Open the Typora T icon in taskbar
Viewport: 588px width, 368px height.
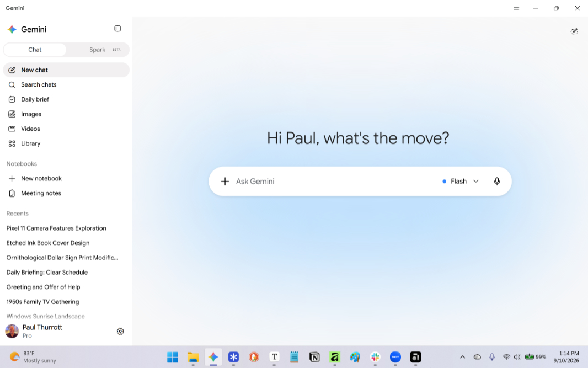pyautogui.click(x=274, y=357)
